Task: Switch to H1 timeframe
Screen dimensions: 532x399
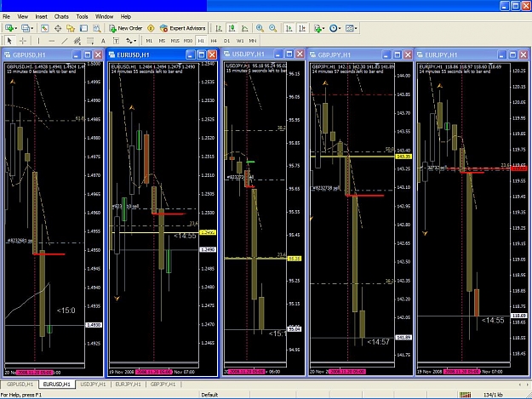Action: (201, 41)
